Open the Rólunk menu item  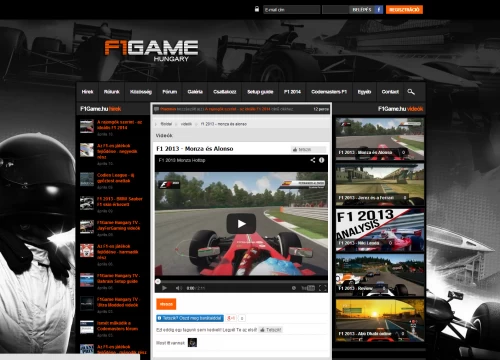[111, 92]
